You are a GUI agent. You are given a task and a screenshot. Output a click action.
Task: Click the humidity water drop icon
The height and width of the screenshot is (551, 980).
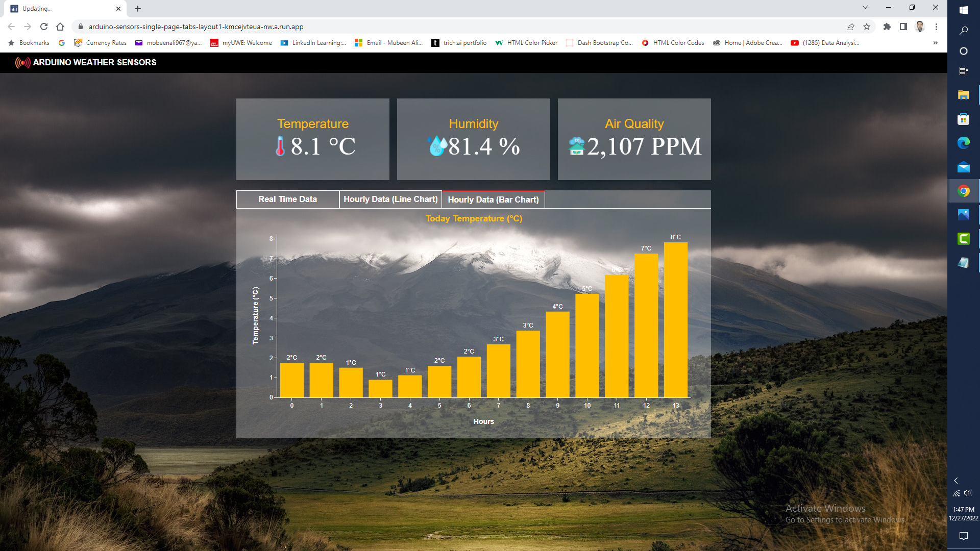point(437,146)
